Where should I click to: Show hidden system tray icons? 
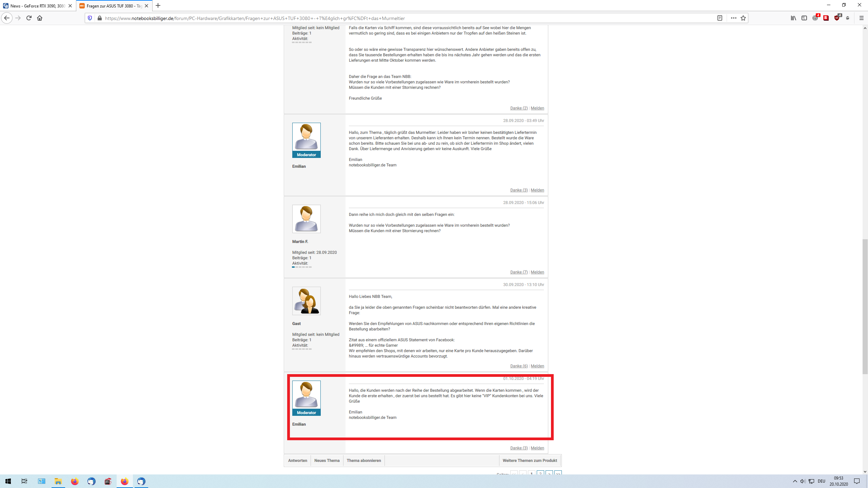(x=795, y=481)
